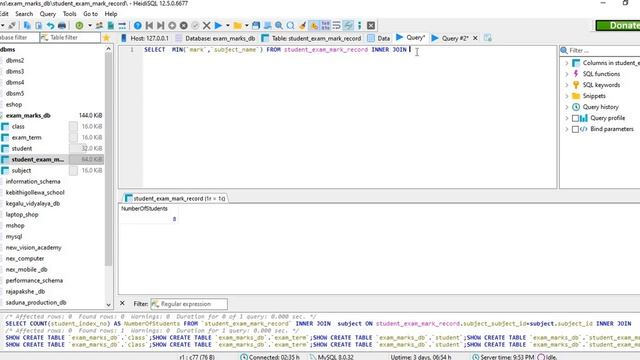Expand Columns in student helper node
Viewport: 640px width, 360px height.
click(x=567, y=63)
